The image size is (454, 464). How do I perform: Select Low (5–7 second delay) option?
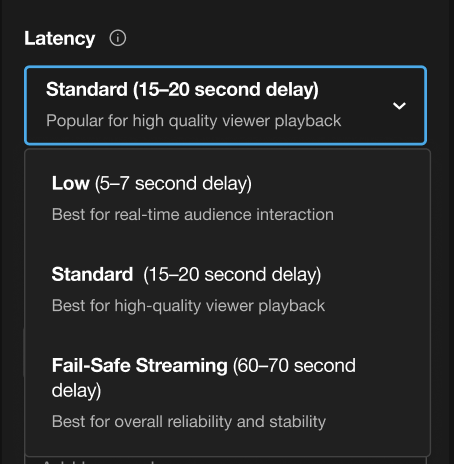[227, 198]
